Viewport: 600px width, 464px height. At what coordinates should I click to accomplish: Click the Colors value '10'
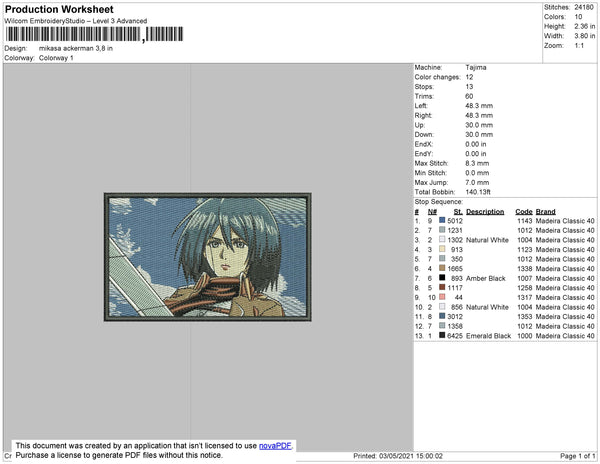[578, 17]
